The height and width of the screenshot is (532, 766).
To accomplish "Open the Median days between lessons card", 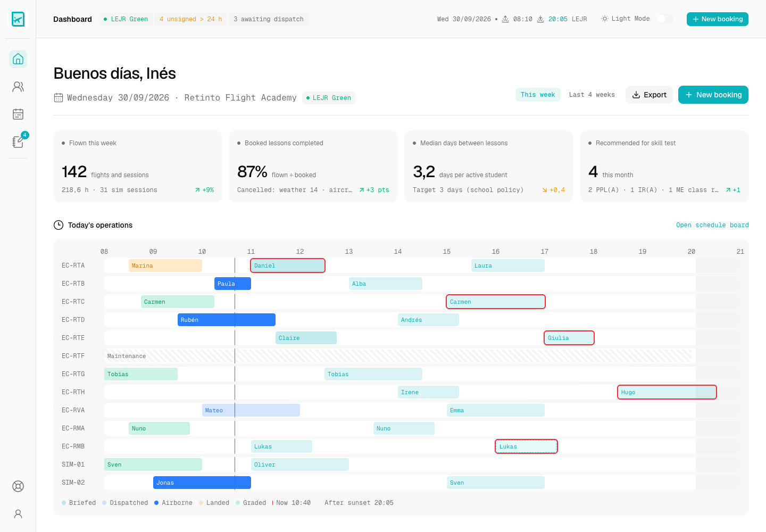I will point(489,167).
